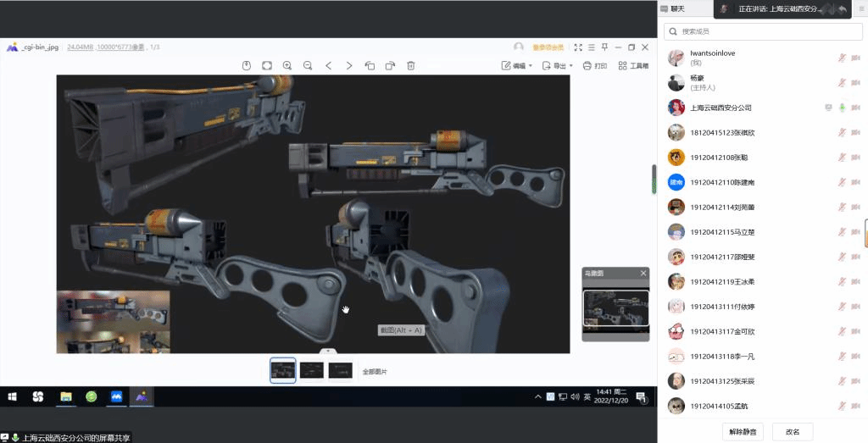Click the 解除静音 unmute button

coord(743,431)
